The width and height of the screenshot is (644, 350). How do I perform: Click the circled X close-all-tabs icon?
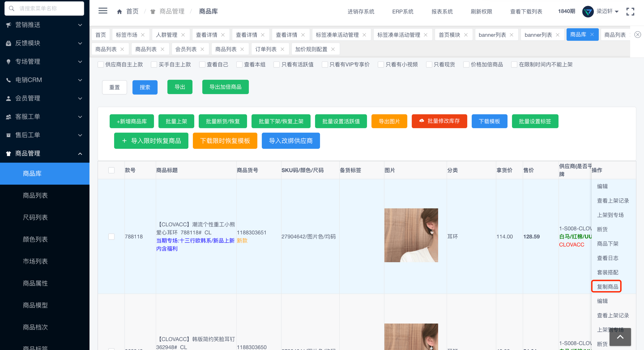point(638,35)
